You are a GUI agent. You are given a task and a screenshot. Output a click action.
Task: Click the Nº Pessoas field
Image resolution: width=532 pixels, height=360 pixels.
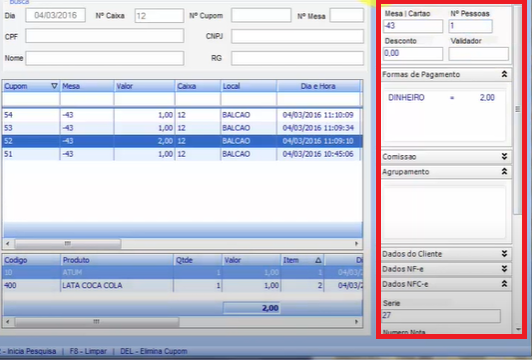pyautogui.click(x=470, y=26)
